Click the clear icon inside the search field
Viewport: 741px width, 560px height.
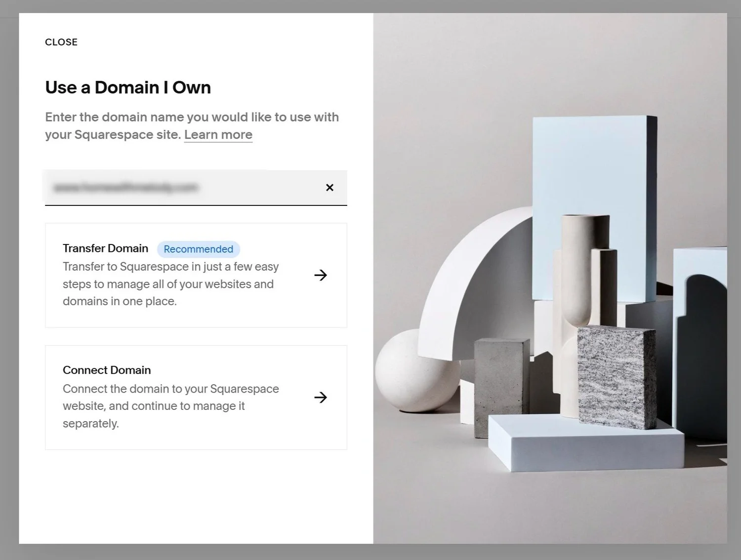tap(329, 188)
